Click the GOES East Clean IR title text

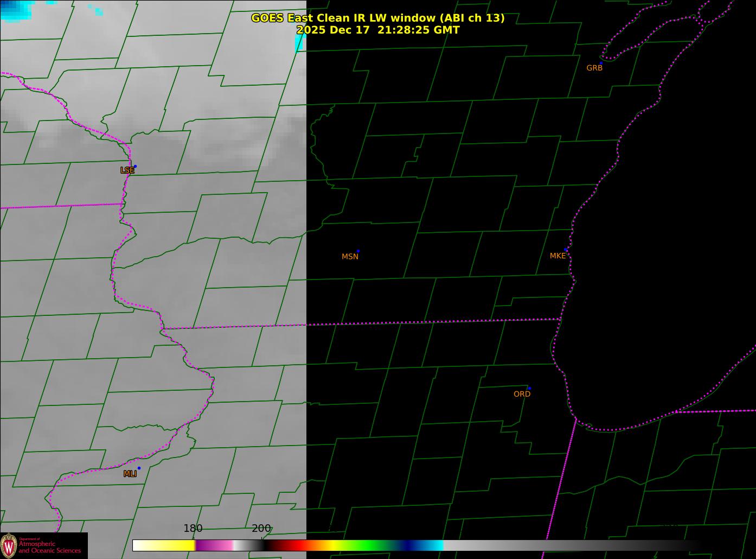click(x=377, y=18)
